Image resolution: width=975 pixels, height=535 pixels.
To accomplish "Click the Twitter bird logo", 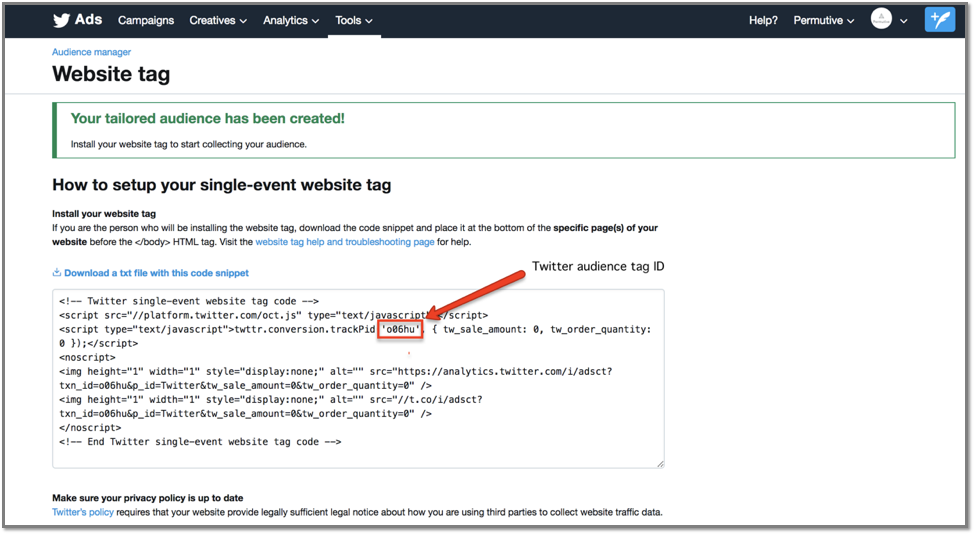I will click(x=61, y=21).
